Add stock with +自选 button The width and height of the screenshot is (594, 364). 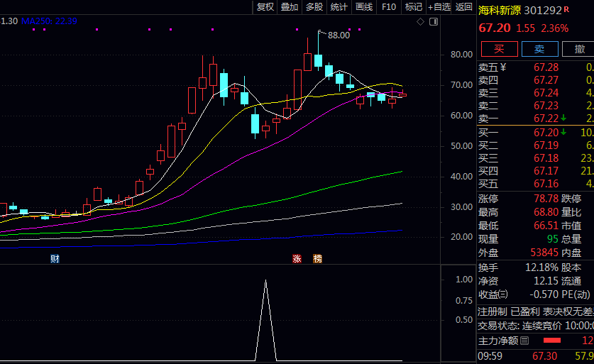[439, 7]
